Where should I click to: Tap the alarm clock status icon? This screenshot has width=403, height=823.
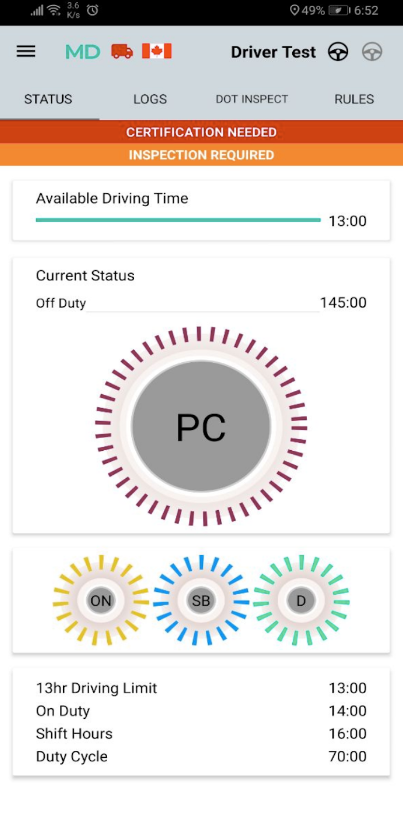tap(92, 10)
